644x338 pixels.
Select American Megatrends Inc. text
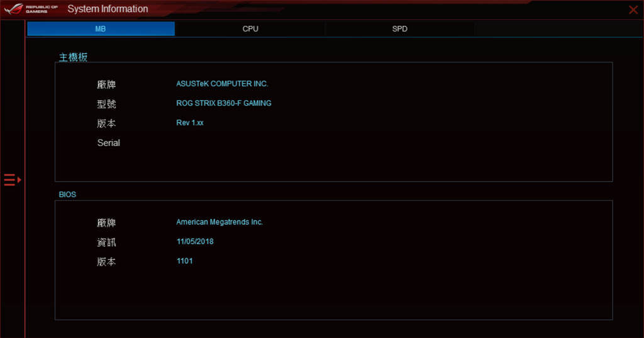click(219, 222)
